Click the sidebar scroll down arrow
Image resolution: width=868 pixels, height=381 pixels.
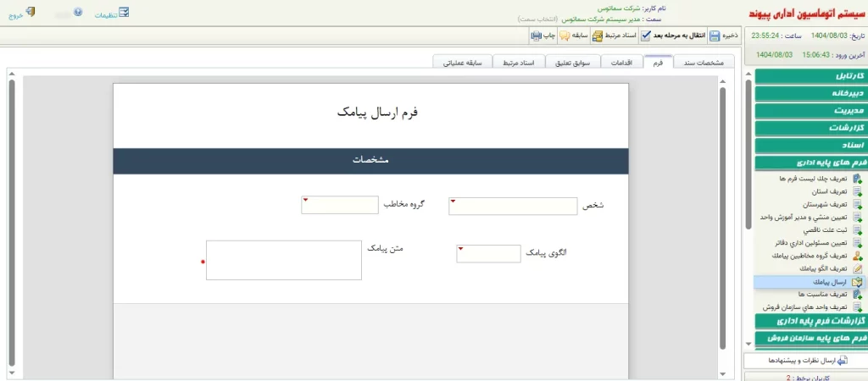click(x=749, y=344)
